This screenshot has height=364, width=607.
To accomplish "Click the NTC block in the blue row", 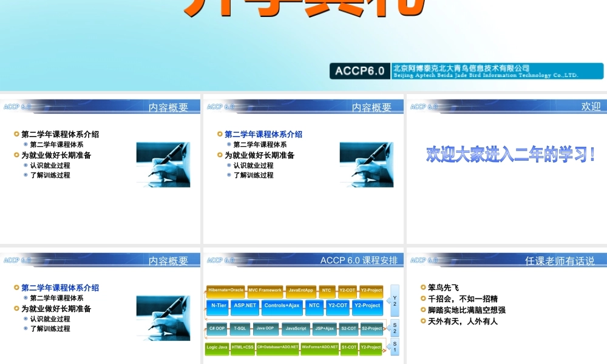I will click(313, 306).
